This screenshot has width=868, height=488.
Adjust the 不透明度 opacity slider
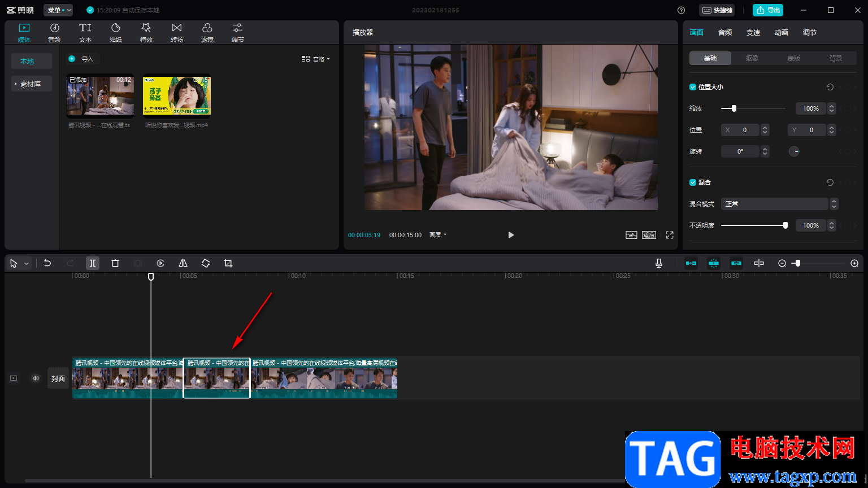tap(754, 225)
